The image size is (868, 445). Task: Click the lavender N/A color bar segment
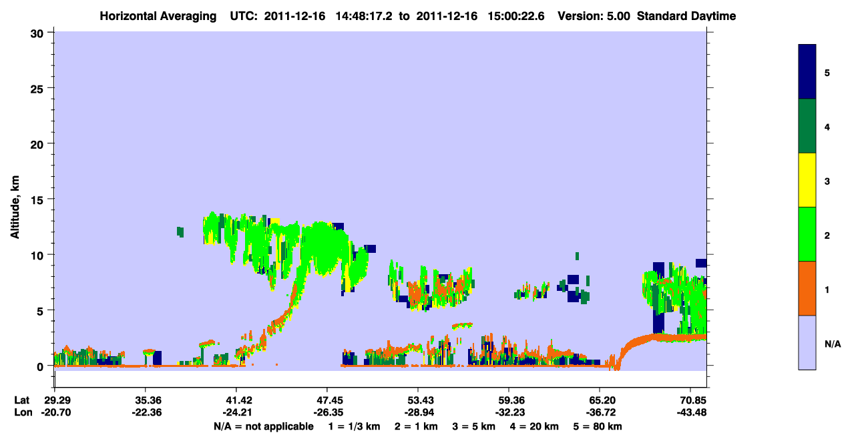[x=807, y=342]
